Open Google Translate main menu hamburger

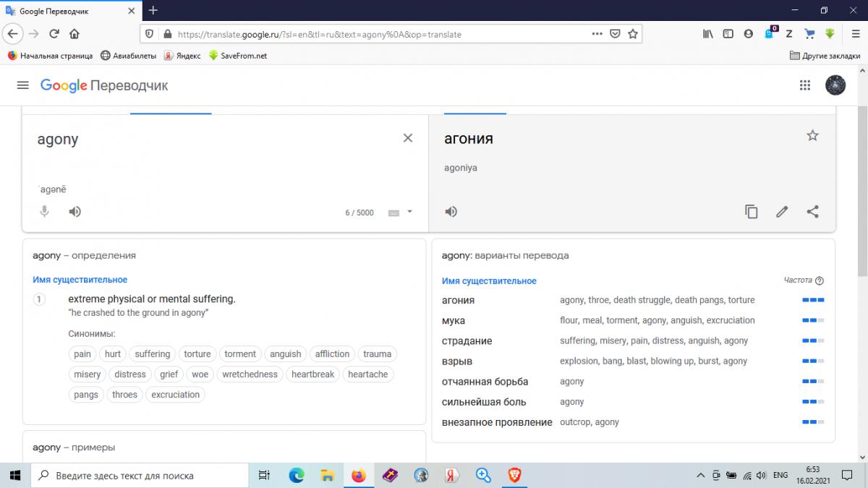coord(22,85)
